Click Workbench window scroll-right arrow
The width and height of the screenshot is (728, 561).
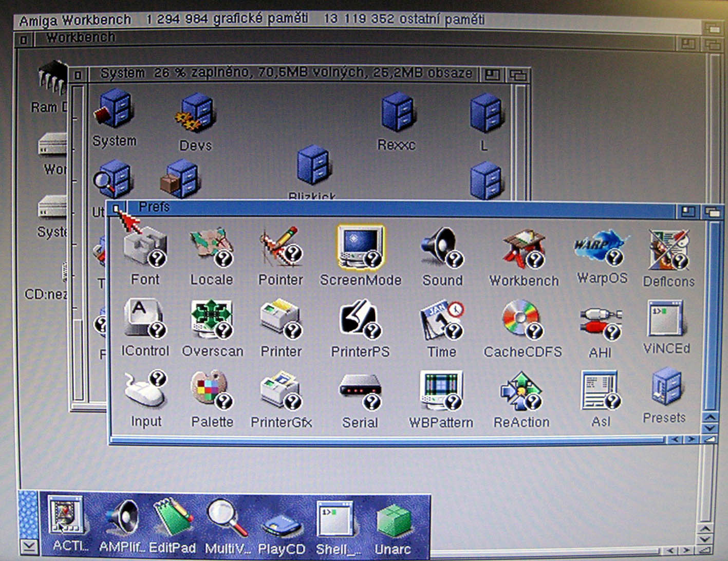click(686, 551)
